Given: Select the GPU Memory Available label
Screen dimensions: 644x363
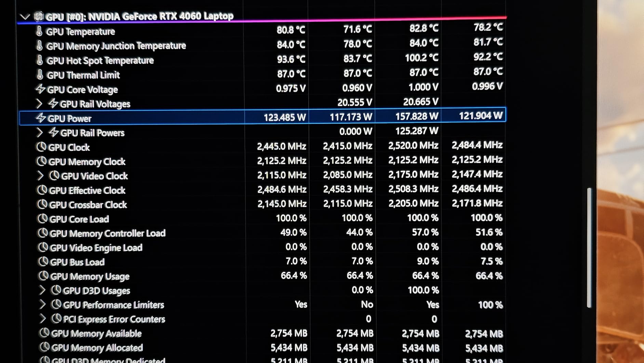Looking at the screenshot, I should click(96, 334).
